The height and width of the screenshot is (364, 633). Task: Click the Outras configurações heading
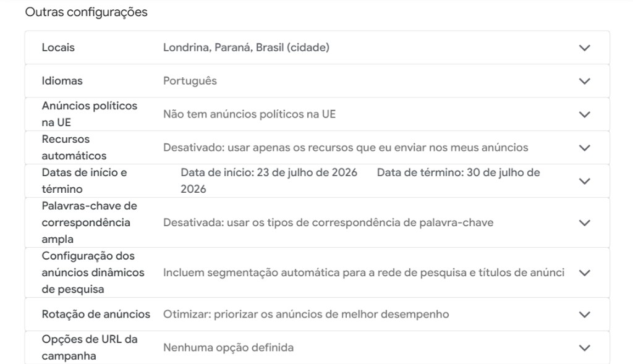pos(86,12)
